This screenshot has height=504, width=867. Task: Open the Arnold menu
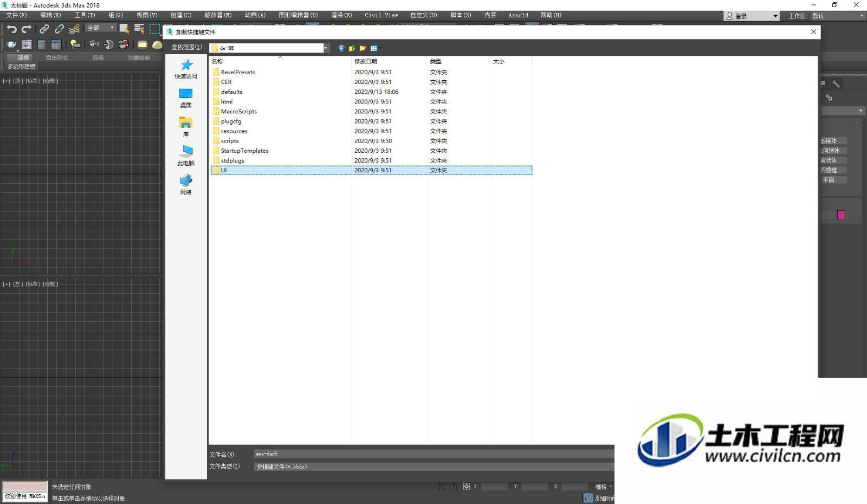(518, 15)
